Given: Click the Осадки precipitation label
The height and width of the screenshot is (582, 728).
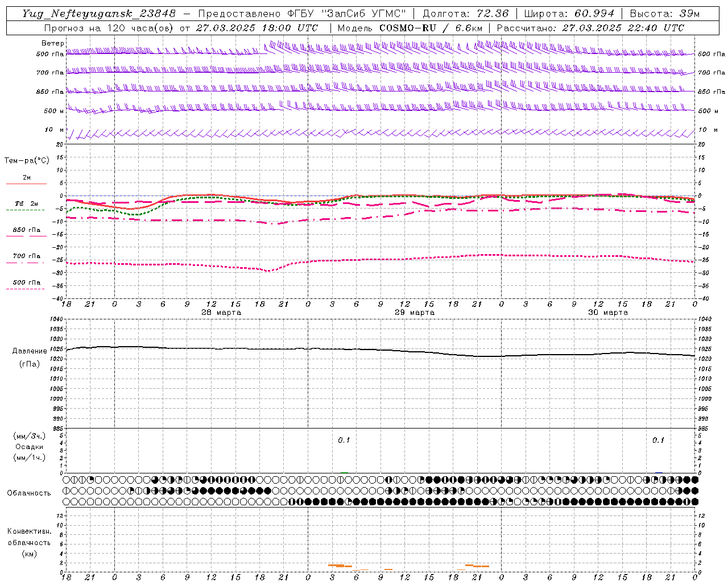Looking at the screenshot, I should tap(30, 447).
